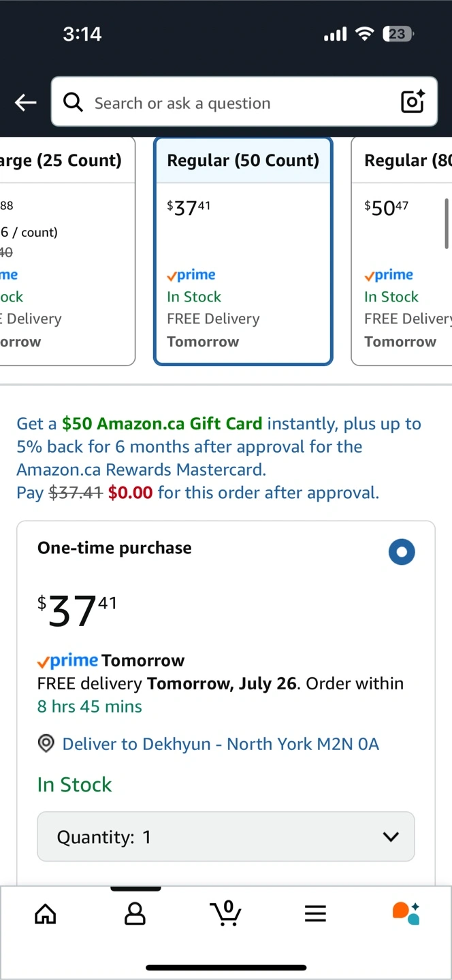Select One-time purchase radio button
Image resolution: width=452 pixels, height=980 pixels.
[402, 552]
